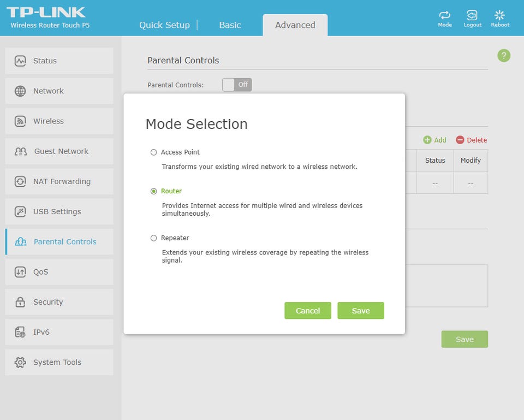Click the page Save button behind dialog

pos(465,339)
